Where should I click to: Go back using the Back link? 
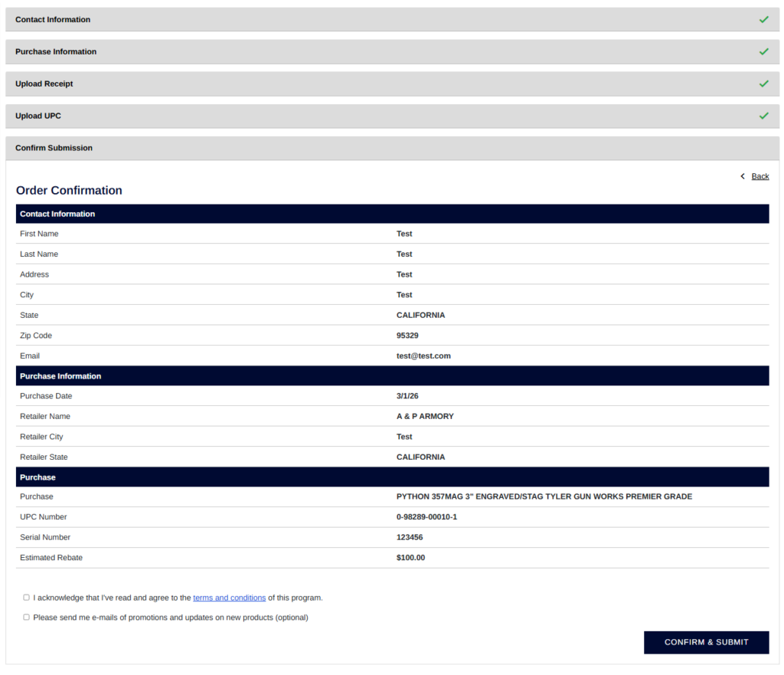760,176
